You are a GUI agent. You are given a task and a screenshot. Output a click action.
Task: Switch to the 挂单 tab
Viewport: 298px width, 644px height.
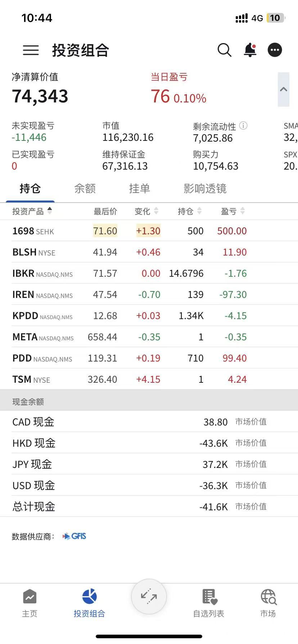coord(139,189)
